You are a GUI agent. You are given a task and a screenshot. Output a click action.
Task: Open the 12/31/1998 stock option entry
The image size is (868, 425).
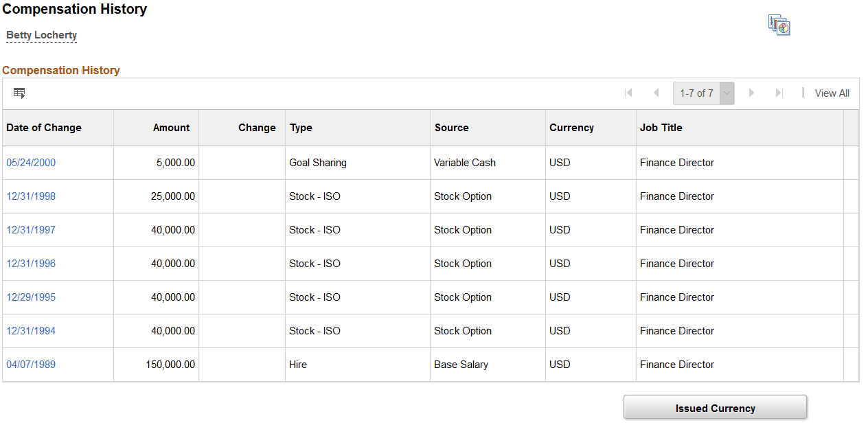point(31,196)
